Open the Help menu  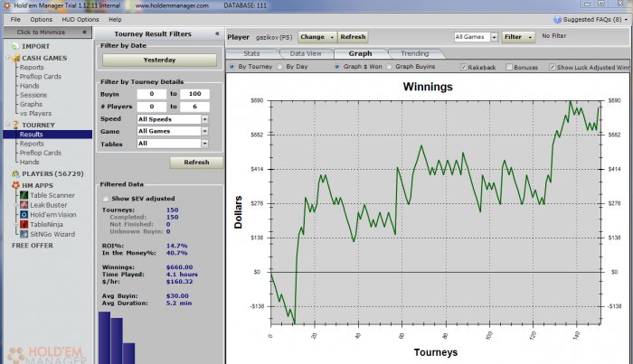point(115,19)
